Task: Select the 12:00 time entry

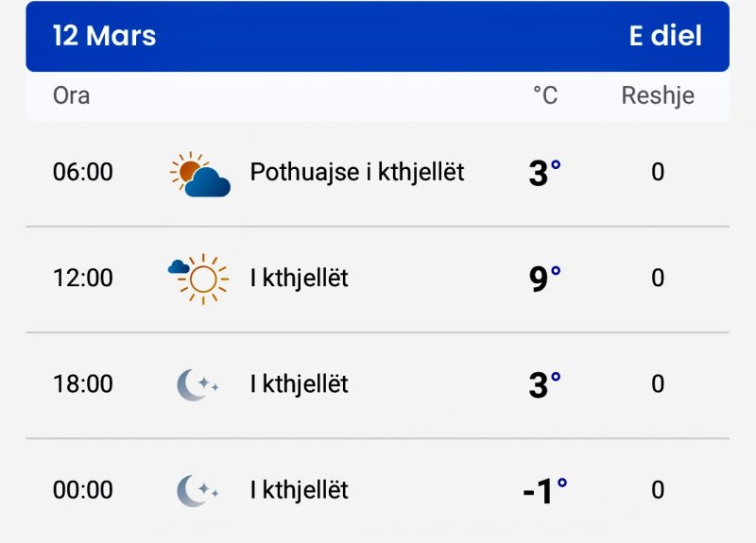Action: tap(83, 278)
